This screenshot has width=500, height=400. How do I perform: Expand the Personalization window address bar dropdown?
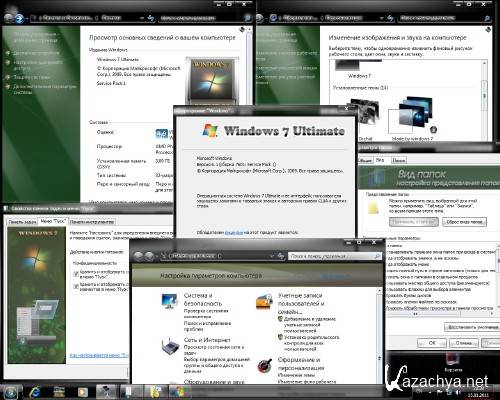click(x=381, y=18)
